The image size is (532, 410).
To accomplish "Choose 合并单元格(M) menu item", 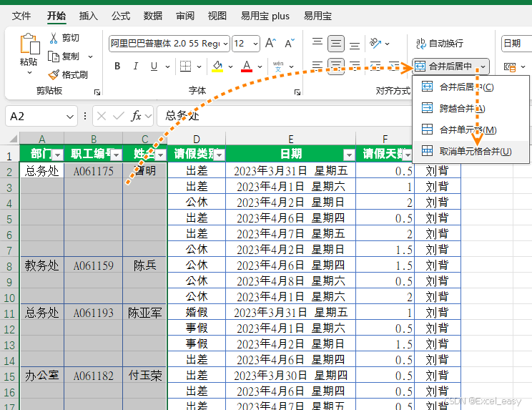I will pyautogui.click(x=471, y=130).
